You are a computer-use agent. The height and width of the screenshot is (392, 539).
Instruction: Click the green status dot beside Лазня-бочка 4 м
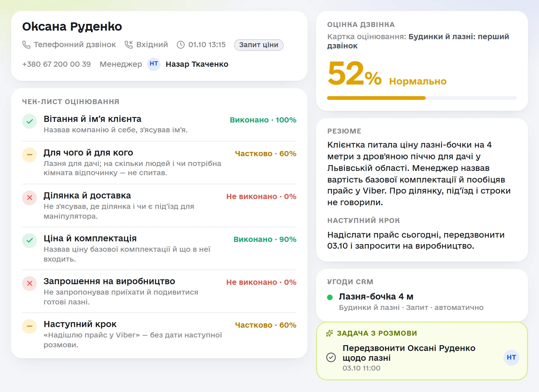tap(330, 297)
